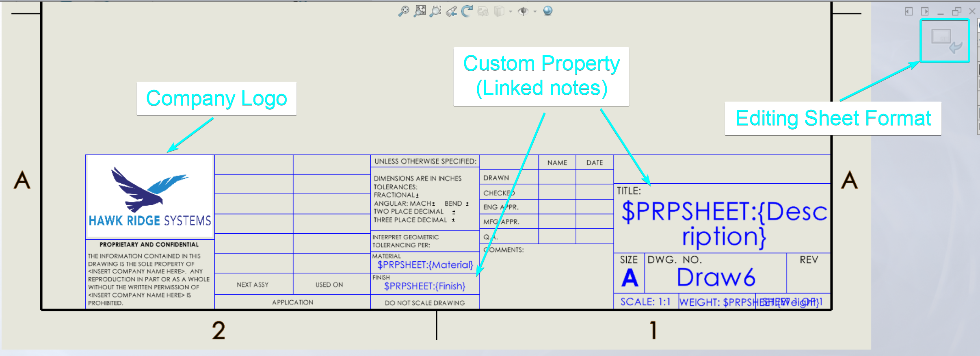Activate Zoom to Fit
The height and width of the screenshot is (356, 980).
pyautogui.click(x=420, y=11)
